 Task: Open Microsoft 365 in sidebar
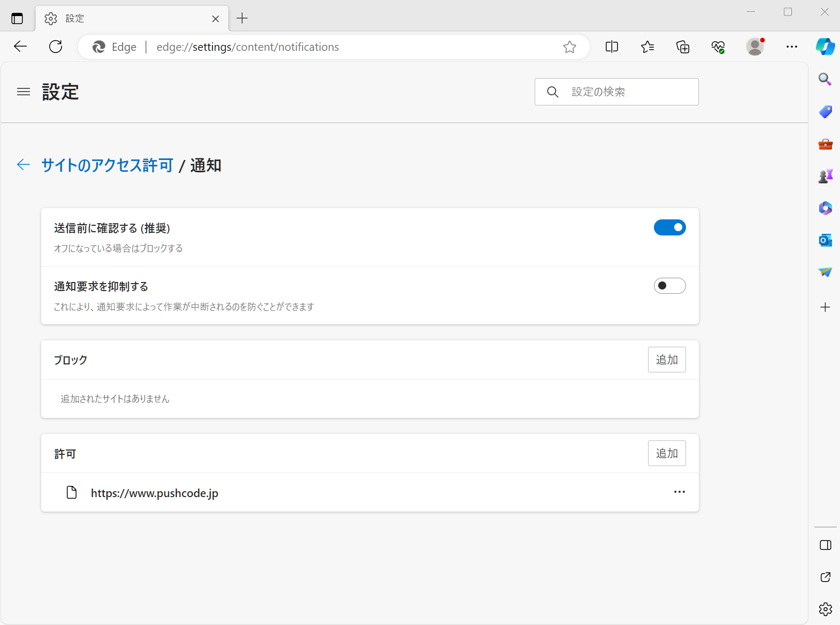(x=825, y=208)
